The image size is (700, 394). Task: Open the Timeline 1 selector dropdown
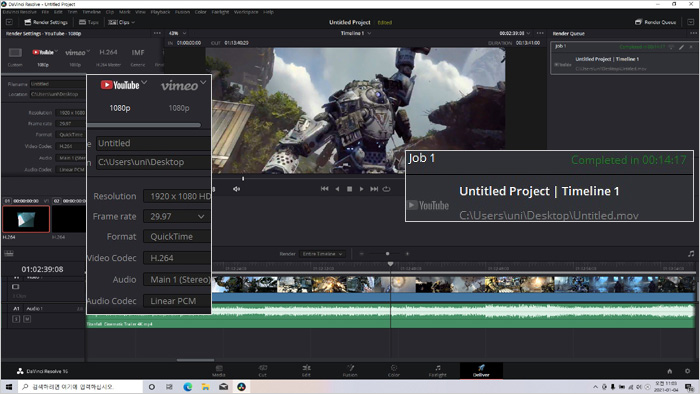[356, 33]
